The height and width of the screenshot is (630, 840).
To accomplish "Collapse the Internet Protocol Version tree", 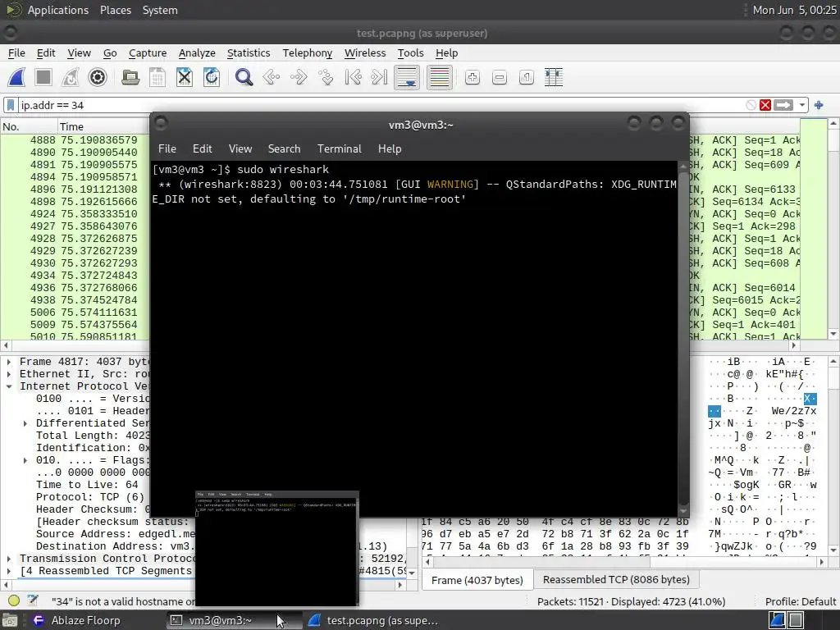I will tap(8, 386).
